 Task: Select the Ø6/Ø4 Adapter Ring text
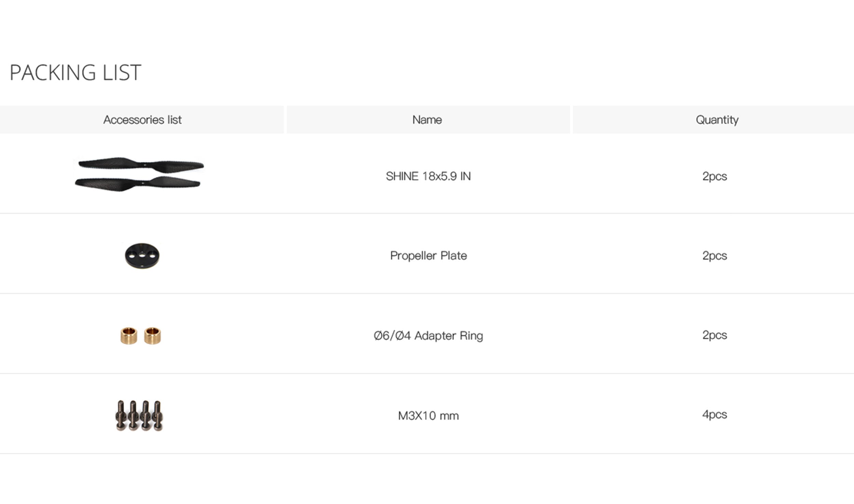(428, 336)
